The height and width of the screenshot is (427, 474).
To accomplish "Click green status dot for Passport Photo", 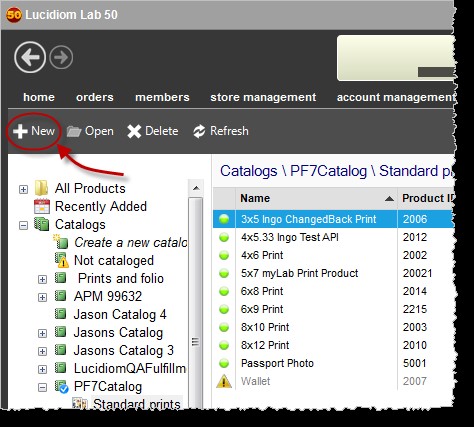I will [x=224, y=363].
